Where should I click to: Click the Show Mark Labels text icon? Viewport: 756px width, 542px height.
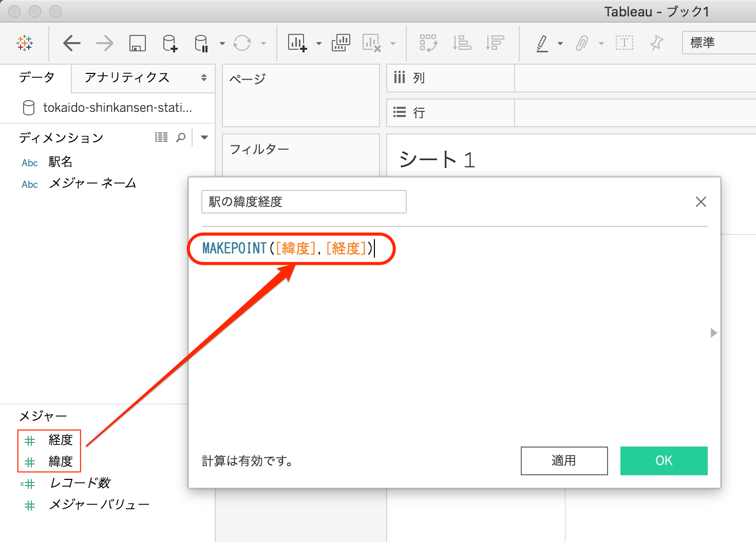coord(625,43)
